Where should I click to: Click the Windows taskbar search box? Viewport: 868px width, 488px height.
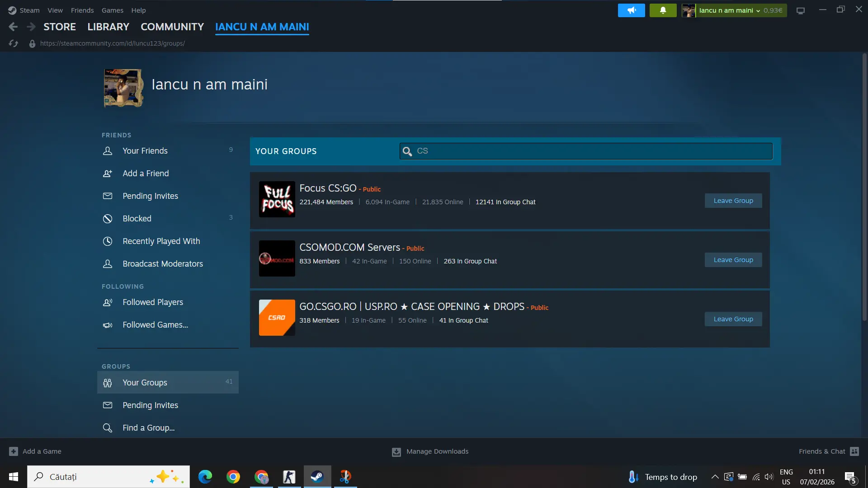point(108,477)
